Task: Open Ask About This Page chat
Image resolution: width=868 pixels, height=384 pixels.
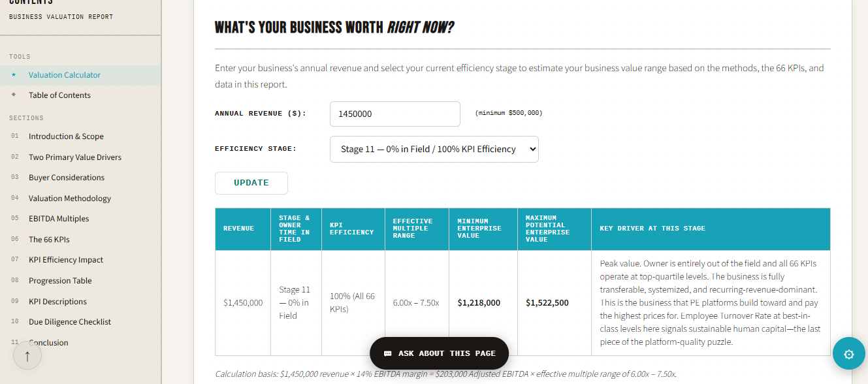Action: click(x=439, y=353)
